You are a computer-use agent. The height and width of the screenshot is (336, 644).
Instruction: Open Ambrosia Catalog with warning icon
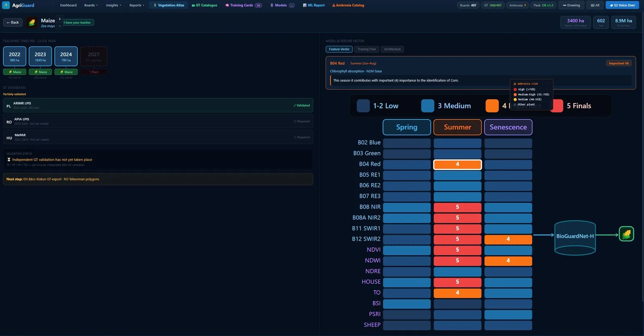pos(348,5)
